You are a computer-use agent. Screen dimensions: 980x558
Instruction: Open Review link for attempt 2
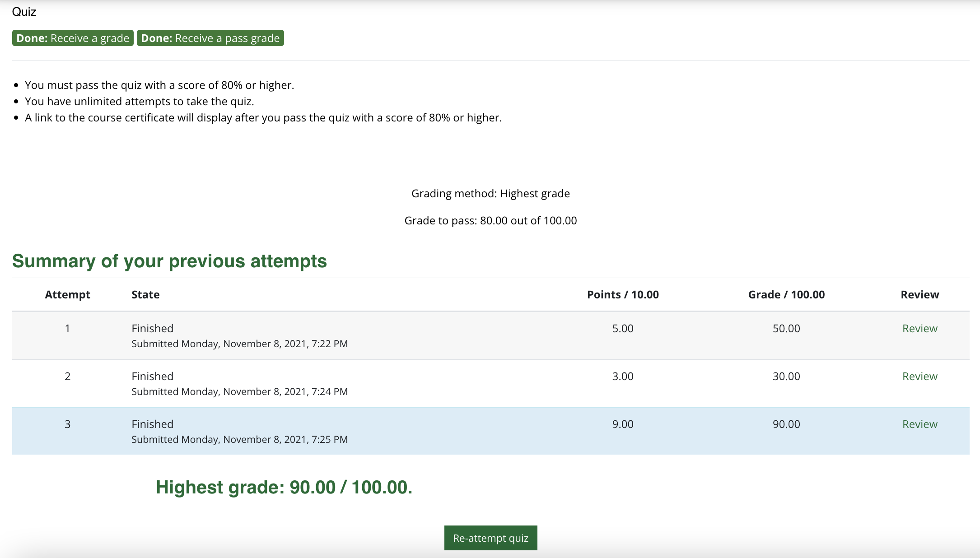[x=919, y=376]
